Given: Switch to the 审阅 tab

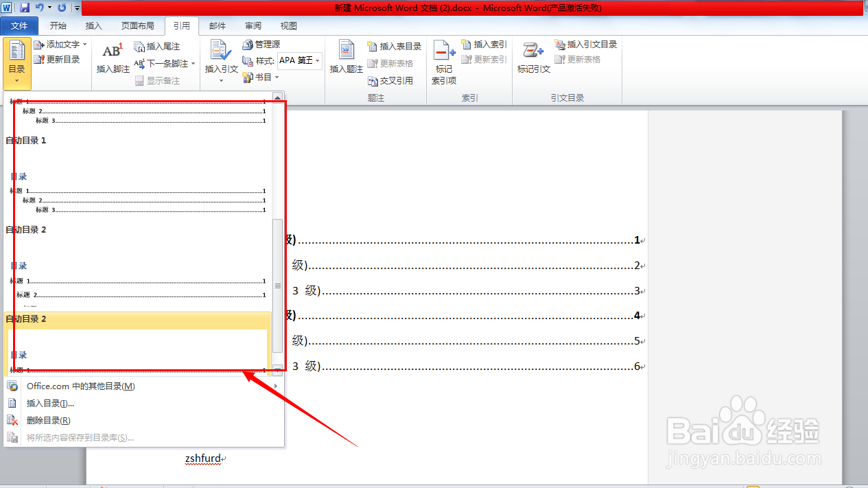Looking at the screenshot, I should pyautogui.click(x=253, y=26).
